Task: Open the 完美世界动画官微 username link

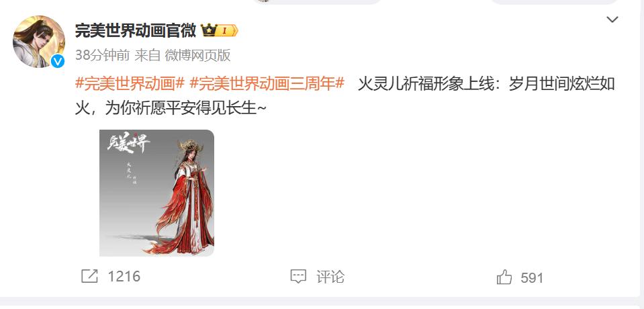Action: point(136,30)
